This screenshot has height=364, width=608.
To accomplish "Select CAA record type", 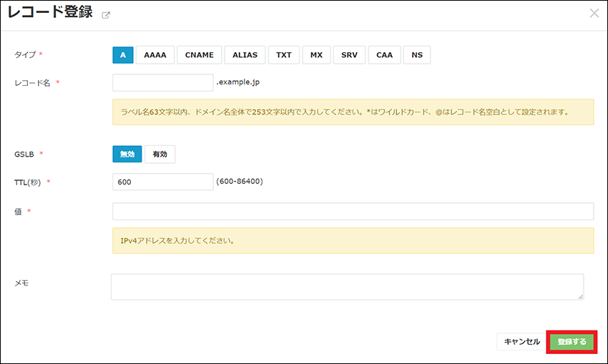I will pos(384,55).
